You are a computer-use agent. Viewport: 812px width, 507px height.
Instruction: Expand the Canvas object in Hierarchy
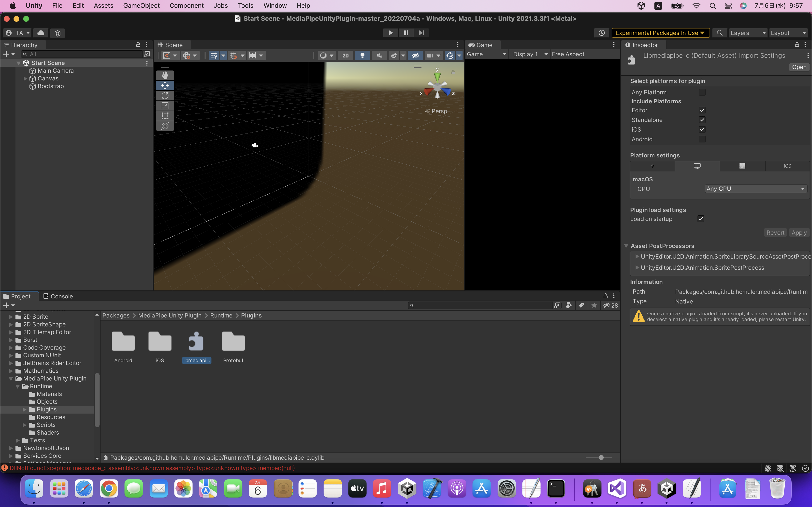click(x=26, y=78)
